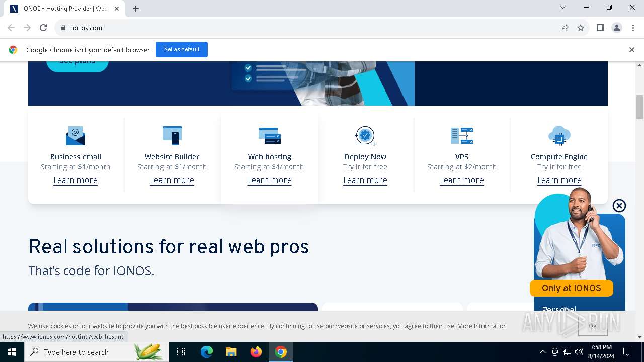
Task: Open a new browser tab
Action: tap(136, 9)
